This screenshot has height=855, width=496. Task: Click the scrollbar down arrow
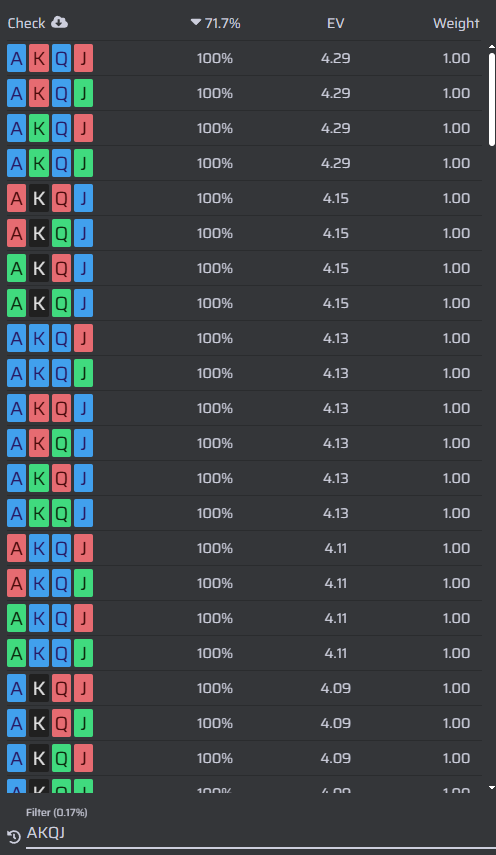[x=492, y=788]
